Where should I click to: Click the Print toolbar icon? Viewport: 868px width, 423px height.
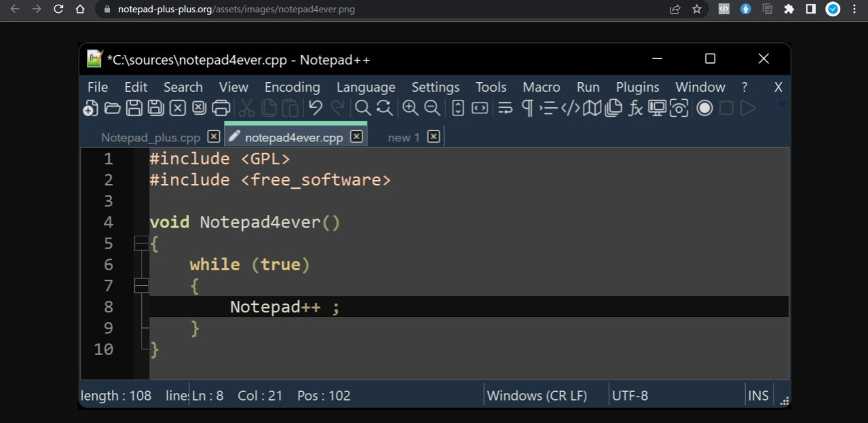[221, 108]
